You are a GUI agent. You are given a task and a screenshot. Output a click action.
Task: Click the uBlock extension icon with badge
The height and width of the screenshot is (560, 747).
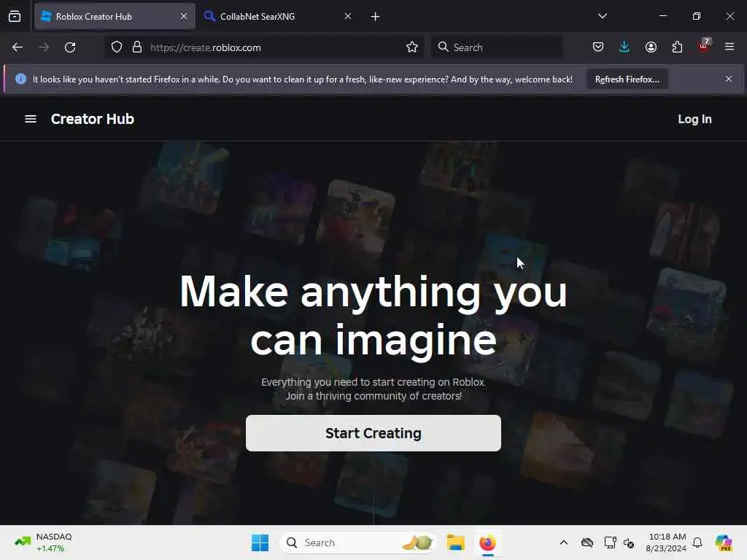tap(704, 46)
